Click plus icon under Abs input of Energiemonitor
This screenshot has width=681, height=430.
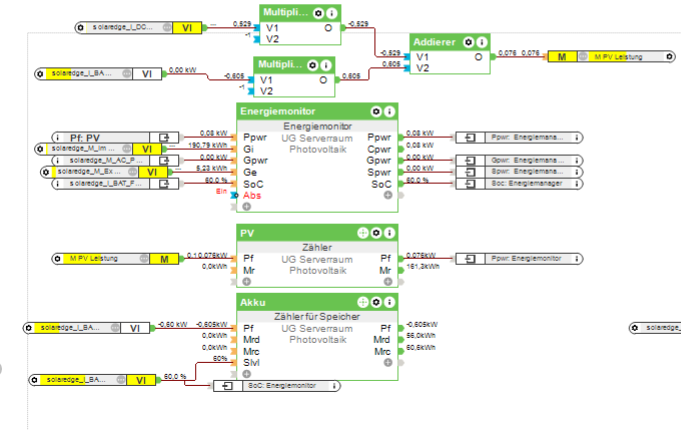247,207
